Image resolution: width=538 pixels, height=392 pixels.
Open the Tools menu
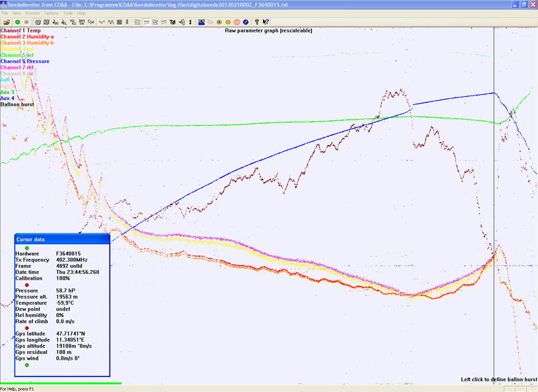(68, 13)
